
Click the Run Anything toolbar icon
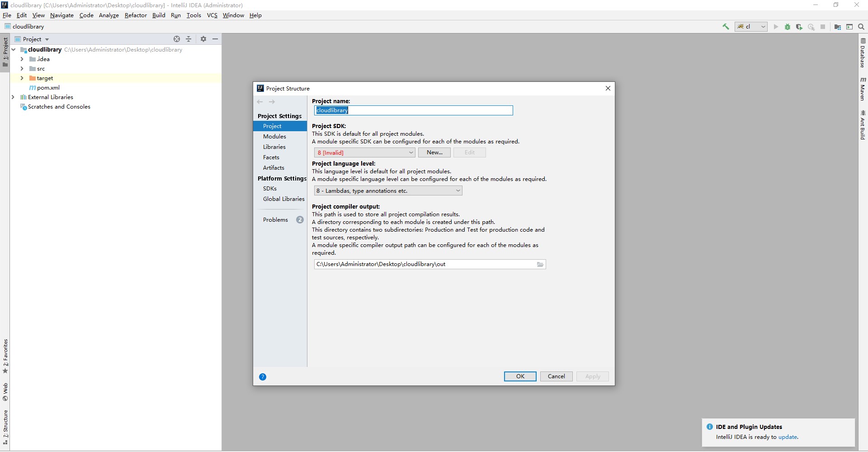click(x=849, y=27)
